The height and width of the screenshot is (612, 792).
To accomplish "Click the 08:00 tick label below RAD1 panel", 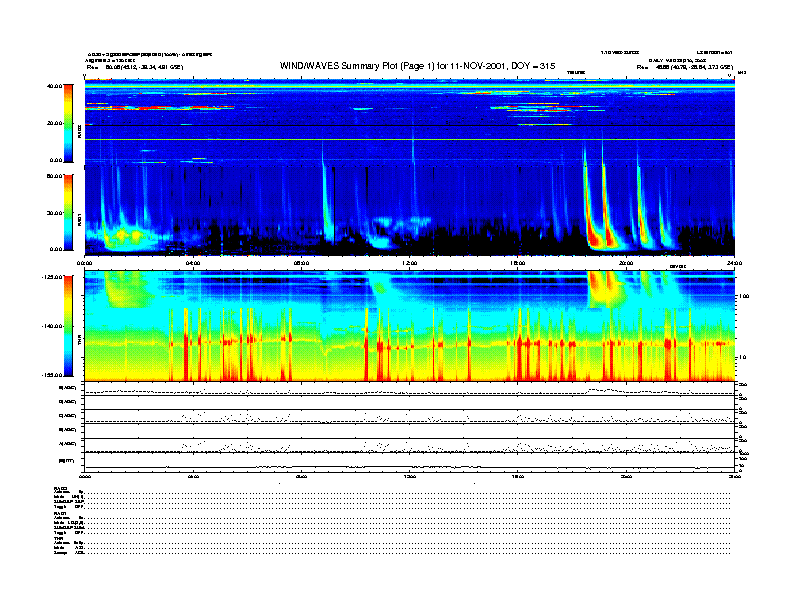I will click(x=301, y=263).
